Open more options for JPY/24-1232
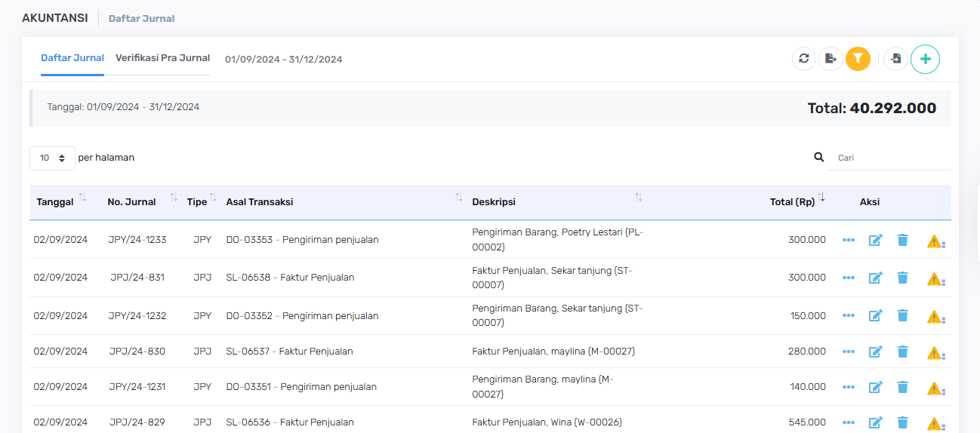The width and height of the screenshot is (980, 433). click(849, 315)
